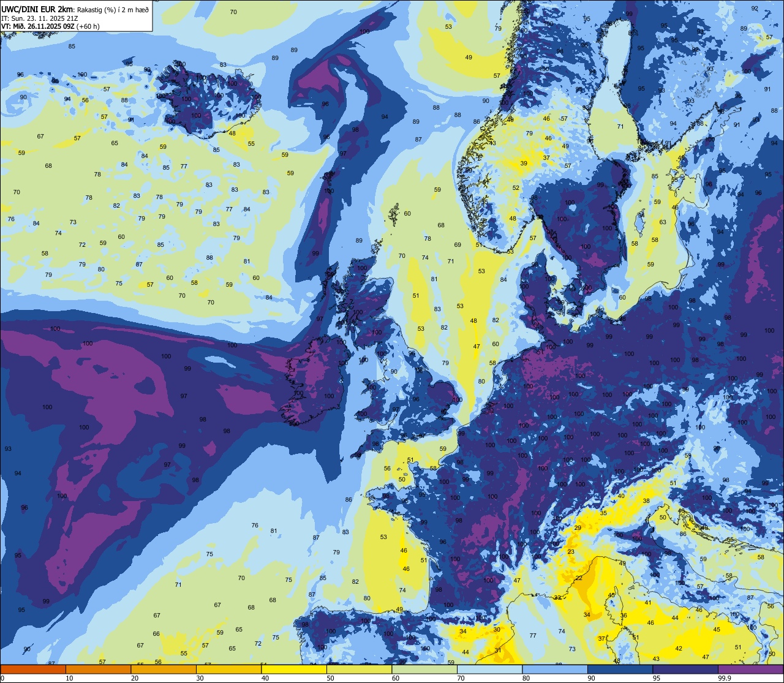Click the init time line 'IT: Sun. 23. 11. 2025 21Z'
This screenshot has width=784, height=683.
pyautogui.click(x=39, y=18)
